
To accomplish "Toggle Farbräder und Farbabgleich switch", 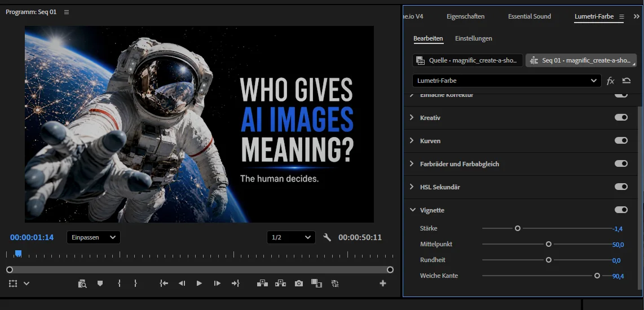I will click(x=621, y=163).
